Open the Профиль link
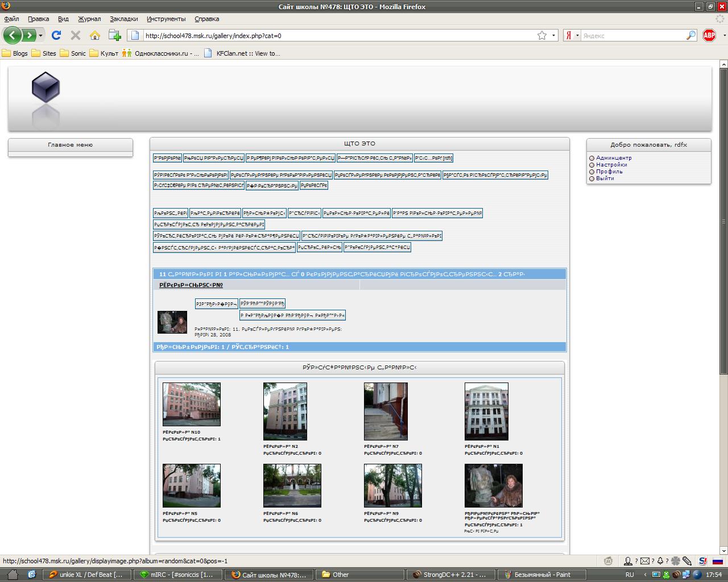The height and width of the screenshot is (582, 728). point(609,172)
